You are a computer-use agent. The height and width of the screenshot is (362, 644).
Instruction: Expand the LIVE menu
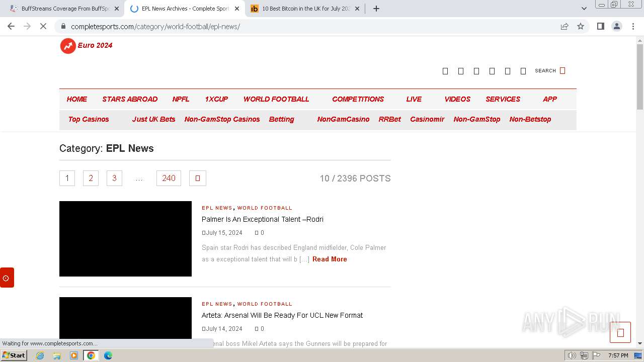click(414, 99)
